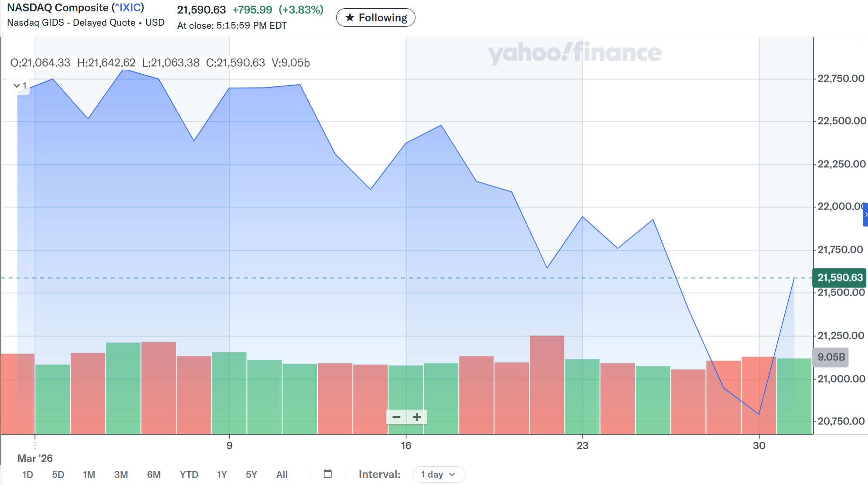Collapse the chart legend chevron labeled 1
This screenshot has width=868, height=485.
point(17,85)
